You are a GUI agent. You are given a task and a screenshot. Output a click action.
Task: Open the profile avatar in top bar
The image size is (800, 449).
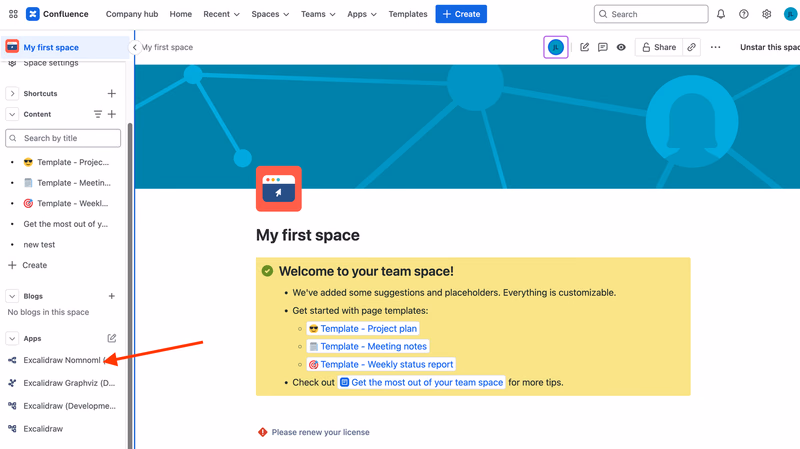790,14
